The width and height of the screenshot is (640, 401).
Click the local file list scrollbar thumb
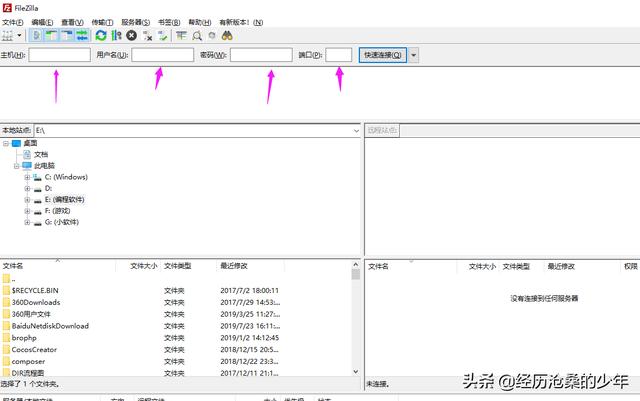tap(356, 274)
